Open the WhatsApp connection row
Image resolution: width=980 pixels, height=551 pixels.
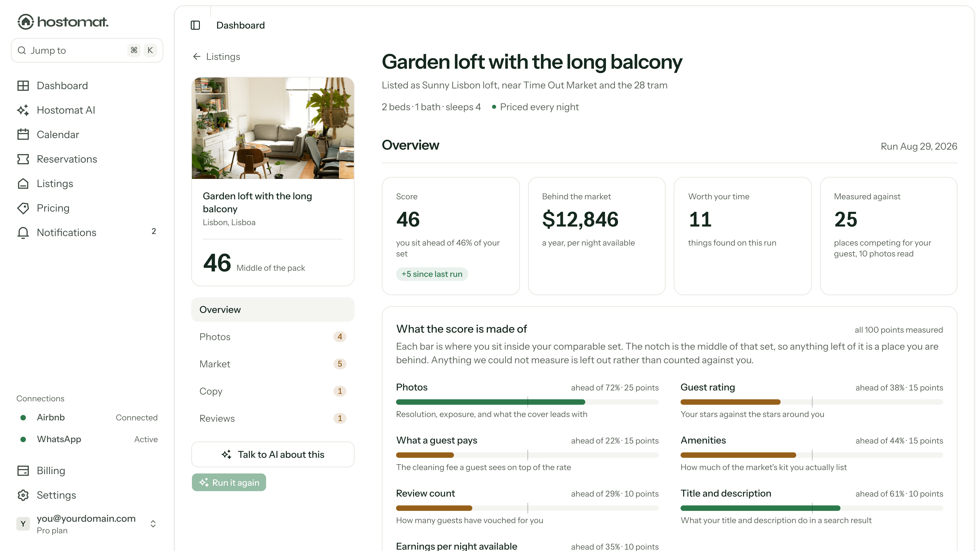87,439
